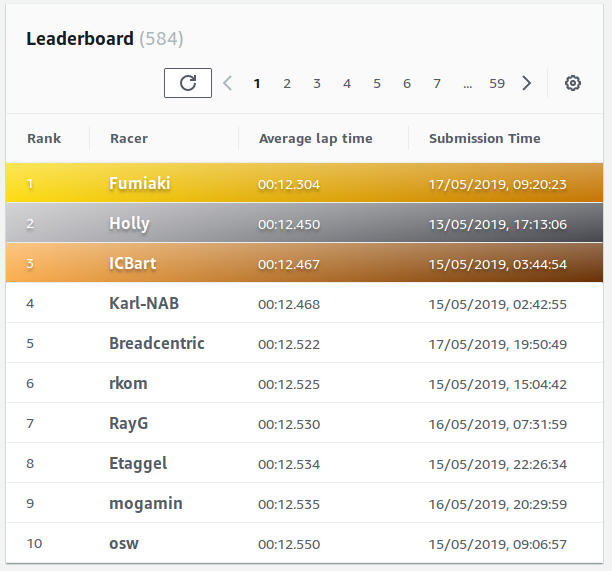Click lap time 00:12.304

(x=289, y=185)
